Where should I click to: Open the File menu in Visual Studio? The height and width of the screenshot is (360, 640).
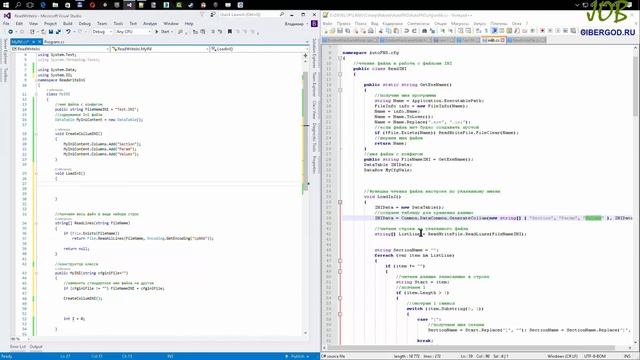(6, 24)
